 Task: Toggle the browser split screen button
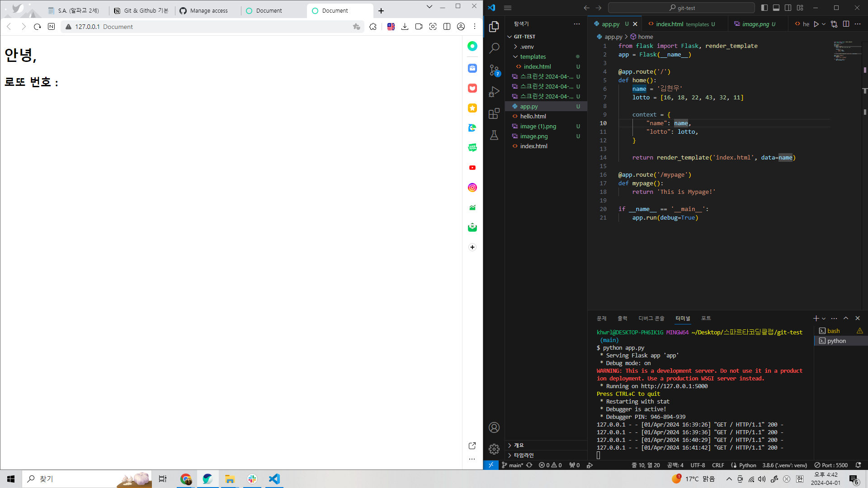click(x=447, y=27)
